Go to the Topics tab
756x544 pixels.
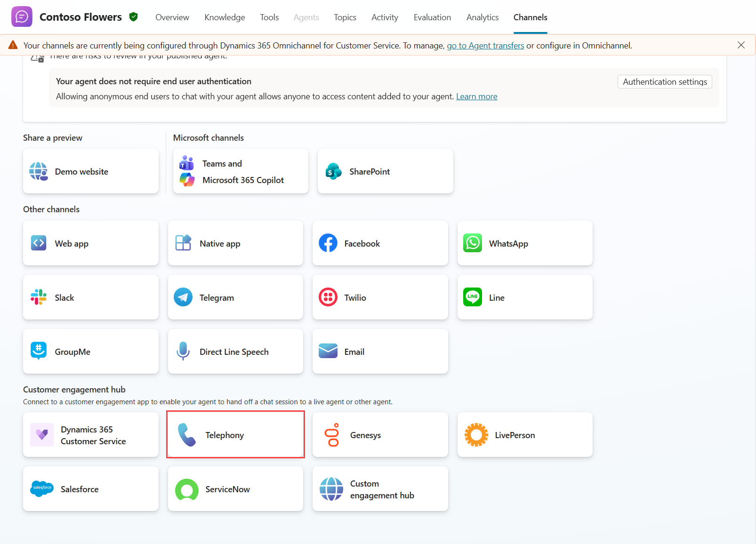coord(345,17)
